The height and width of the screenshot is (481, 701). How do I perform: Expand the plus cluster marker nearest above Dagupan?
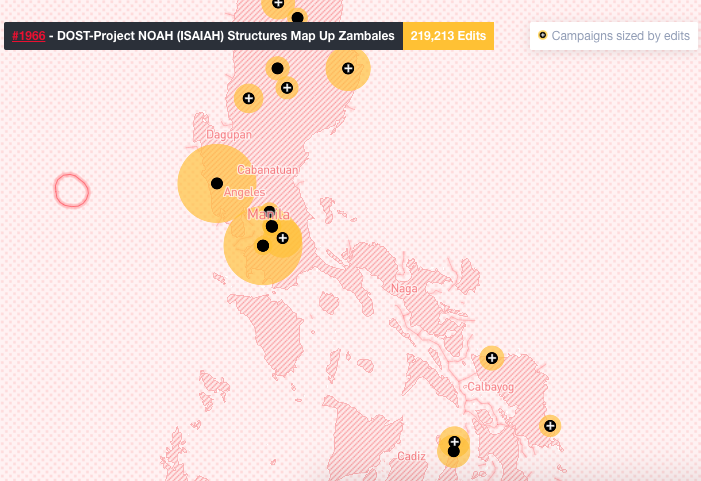click(x=248, y=98)
